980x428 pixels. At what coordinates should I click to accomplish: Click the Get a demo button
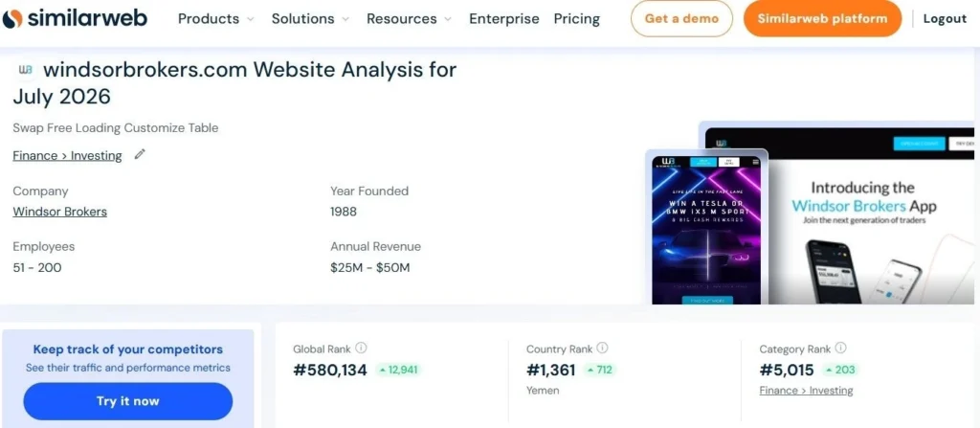click(x=681, y=18)
